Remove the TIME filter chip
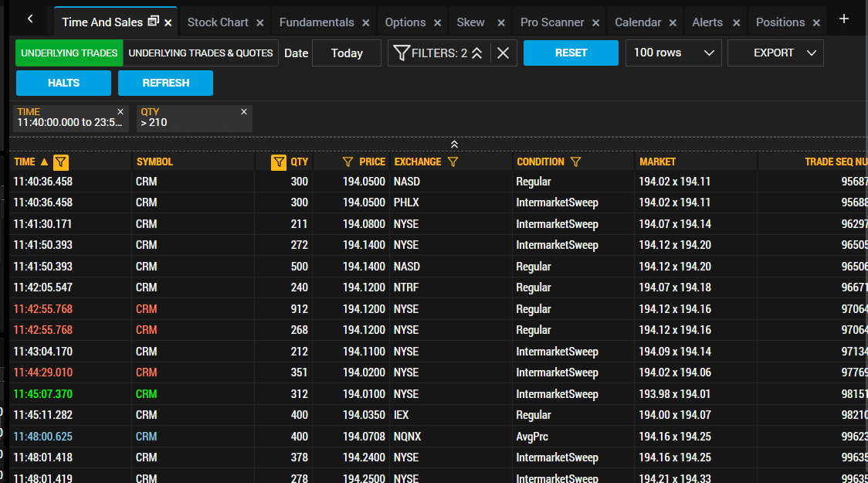 pos(120,112)
